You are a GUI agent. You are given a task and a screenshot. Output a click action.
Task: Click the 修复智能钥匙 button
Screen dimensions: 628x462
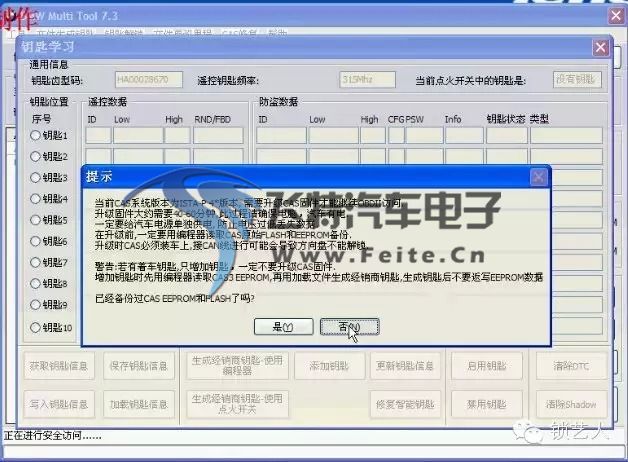405,404
